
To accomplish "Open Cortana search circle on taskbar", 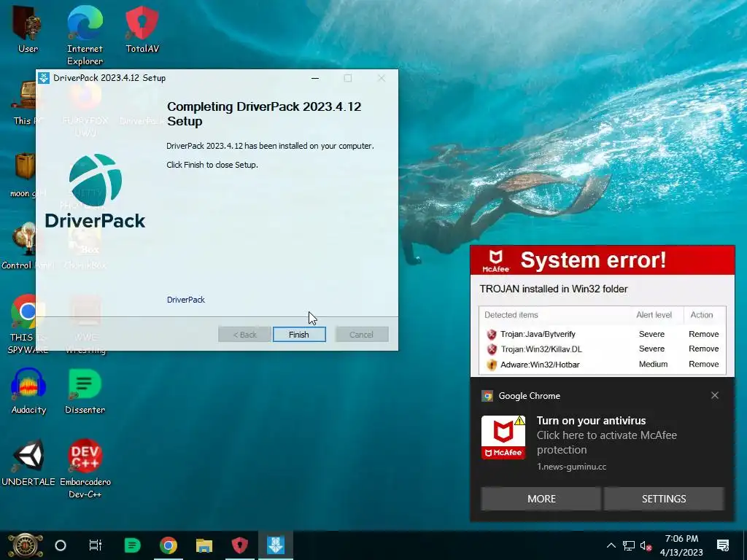I will (x=61, y=545).
